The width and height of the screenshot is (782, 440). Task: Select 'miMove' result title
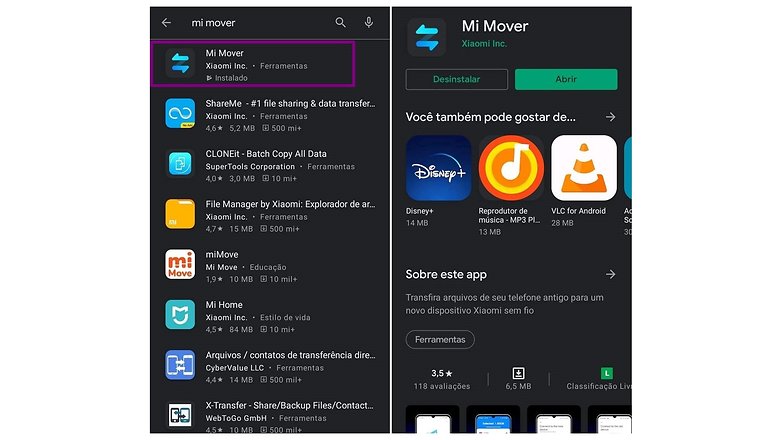[x=222, y=254]
